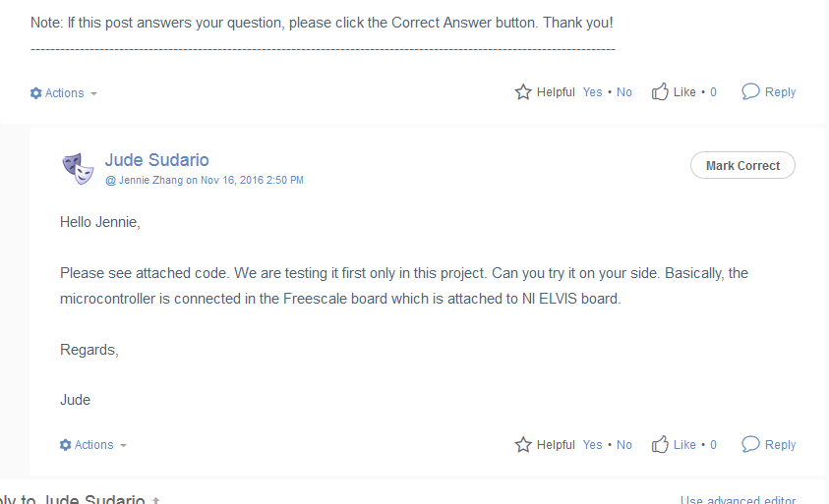
Task: Click Jude Sudario's theater masks avatar
Action: (79, 168)
